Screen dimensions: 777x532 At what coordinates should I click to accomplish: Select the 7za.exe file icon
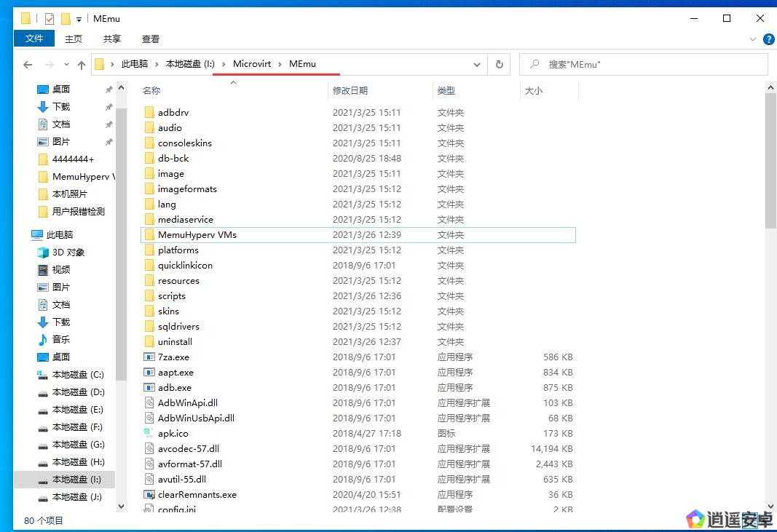coord(149,357)
